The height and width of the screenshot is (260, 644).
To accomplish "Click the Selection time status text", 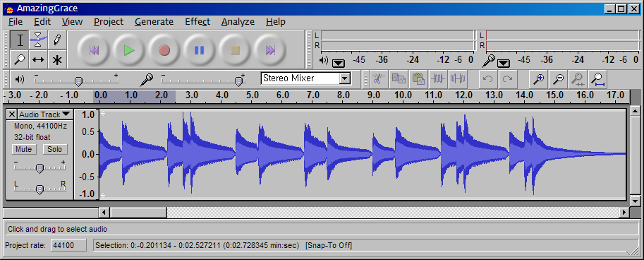I will (x=197, y=246).
